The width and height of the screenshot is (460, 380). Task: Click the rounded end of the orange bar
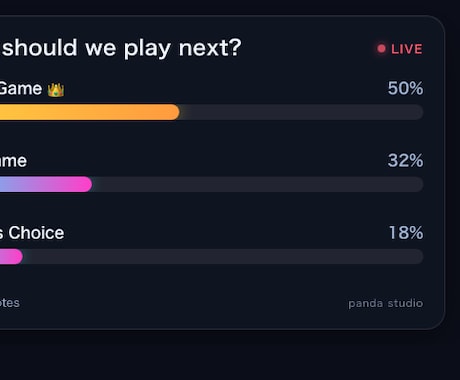point(173,112)
